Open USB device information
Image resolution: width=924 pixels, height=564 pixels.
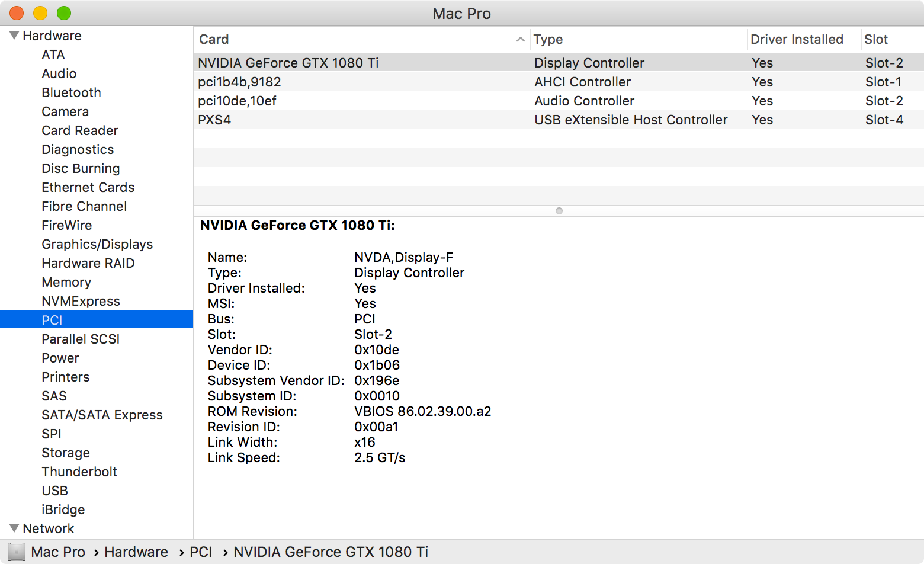click(x=54, y=491)
